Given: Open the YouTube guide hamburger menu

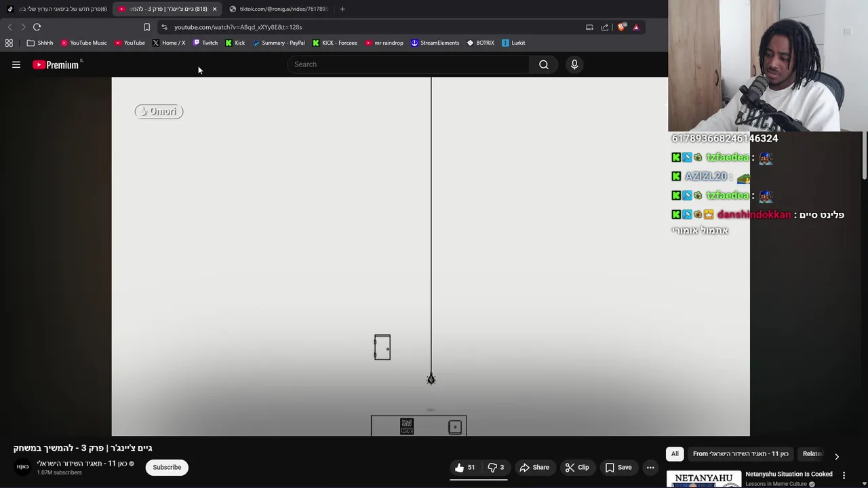Looking at the screenshot, I should [x=16, y=64].
